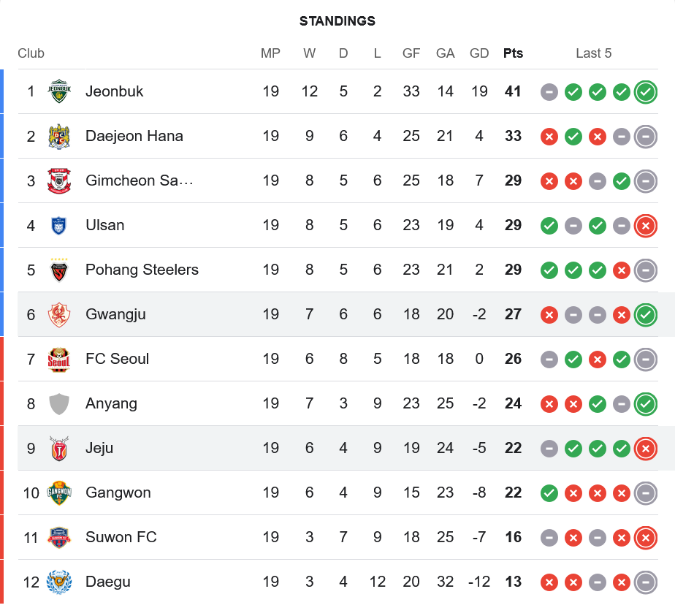Click the Jeonbuk club crest icon
This screenshot has width=675, height=616.
pyautogui.click(x=58, y=91)
